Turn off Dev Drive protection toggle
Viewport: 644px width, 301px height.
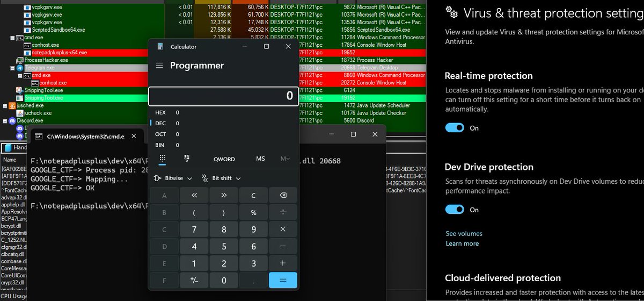(455, 210)
